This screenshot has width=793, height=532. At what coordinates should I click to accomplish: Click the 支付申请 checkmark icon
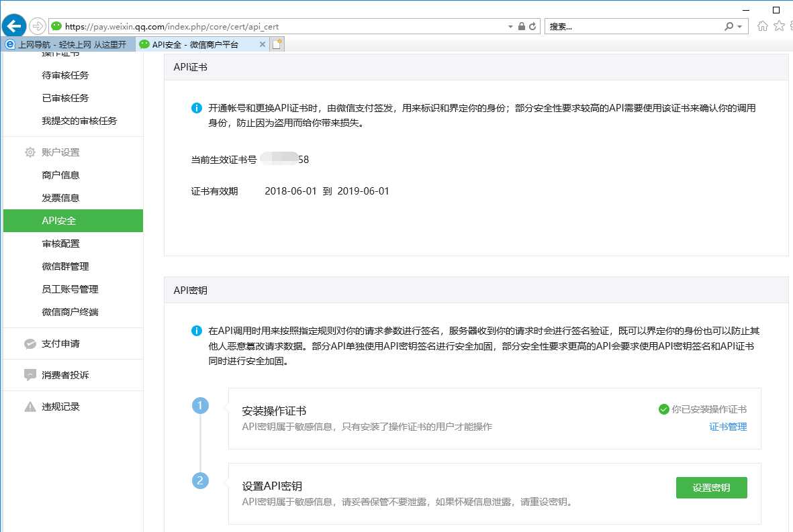30,343
